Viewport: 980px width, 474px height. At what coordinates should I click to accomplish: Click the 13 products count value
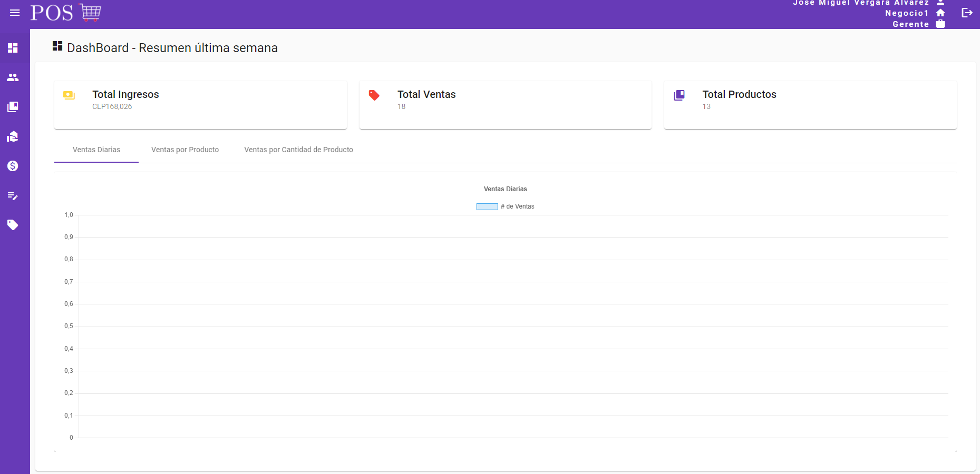point(706,106)
